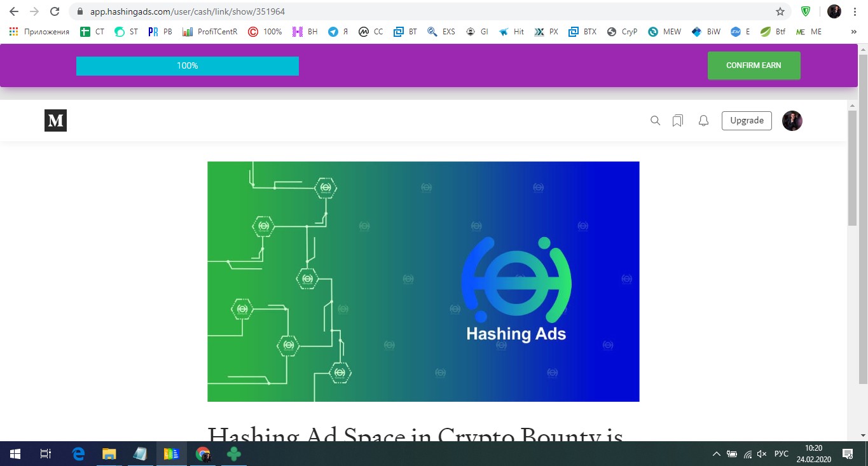Open the BT bookmark
Viewport: 868px width, 466px height.
[406, 32]
